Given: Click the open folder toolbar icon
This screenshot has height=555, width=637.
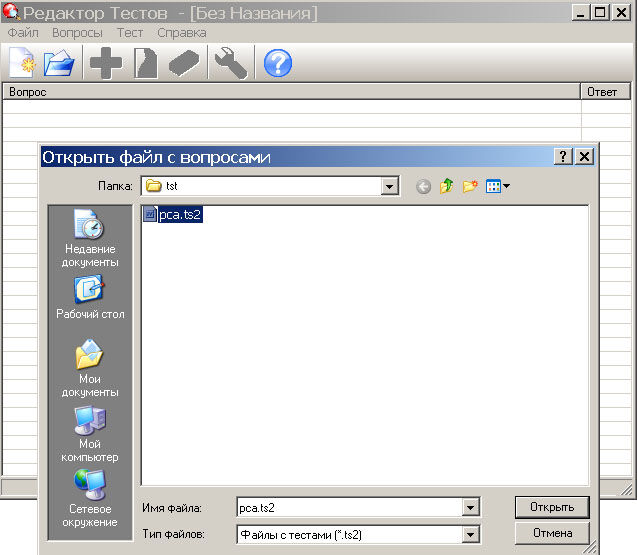Looking at the screenshot, I should click(59, 63).
